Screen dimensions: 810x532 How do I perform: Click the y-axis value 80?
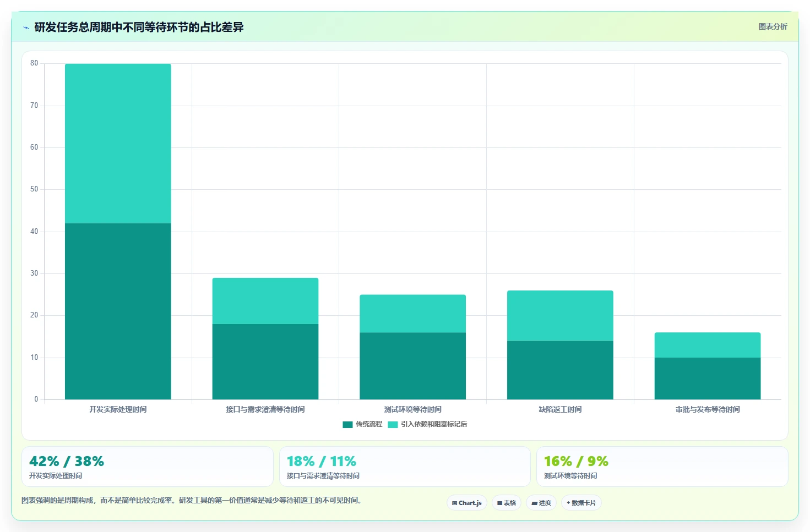pos(34,63)
